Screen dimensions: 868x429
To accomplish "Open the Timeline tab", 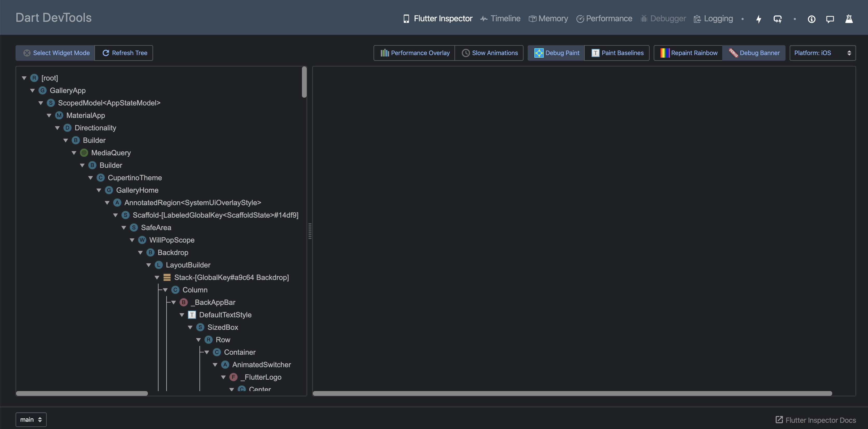I will (500, 18).
